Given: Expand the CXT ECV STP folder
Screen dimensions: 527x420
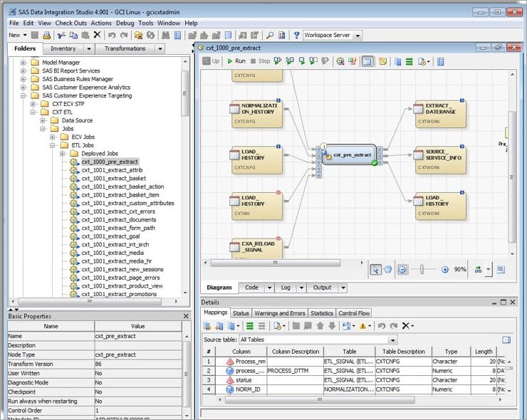Looking at the screenshot, I should 33,104.
